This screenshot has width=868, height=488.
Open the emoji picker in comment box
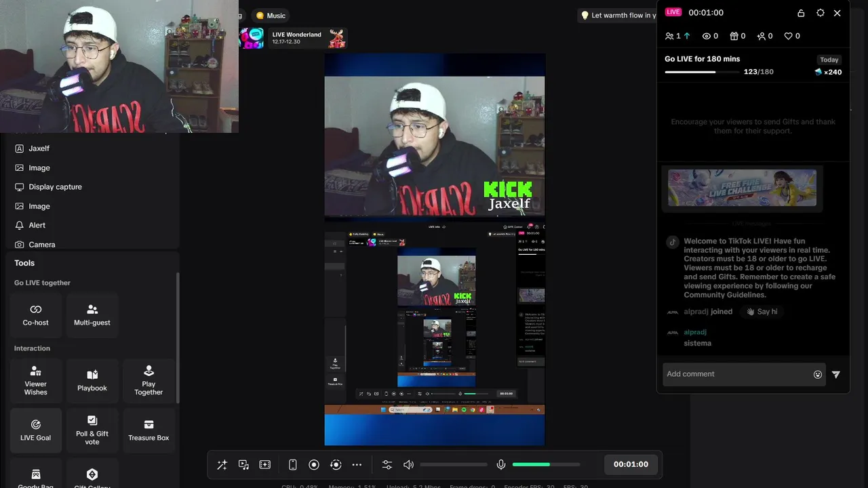coord(818,374)
